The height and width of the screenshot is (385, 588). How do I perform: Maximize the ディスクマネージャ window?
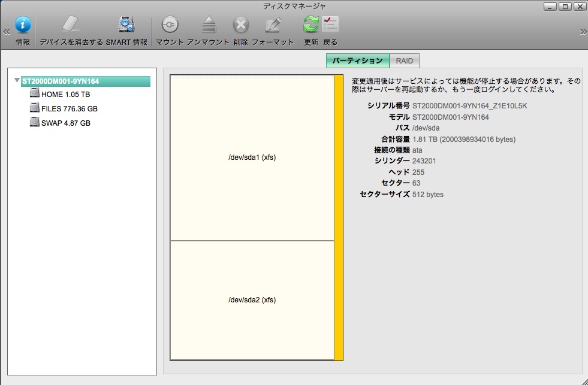[565, 7]
